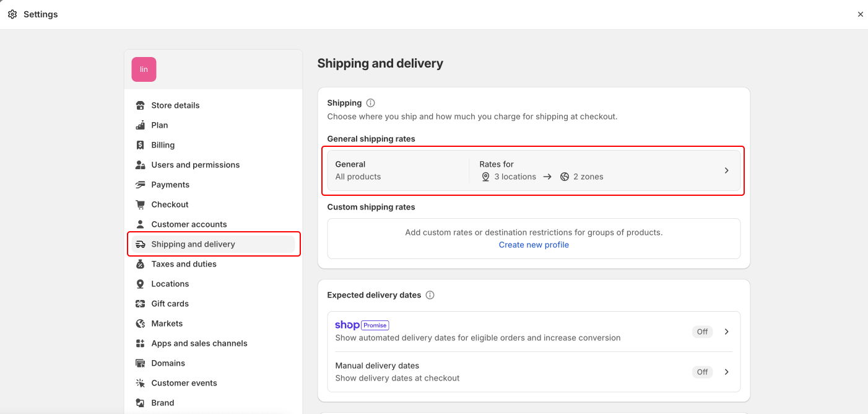
Task: Click the Payments hand icon
Action: (140, 185)
